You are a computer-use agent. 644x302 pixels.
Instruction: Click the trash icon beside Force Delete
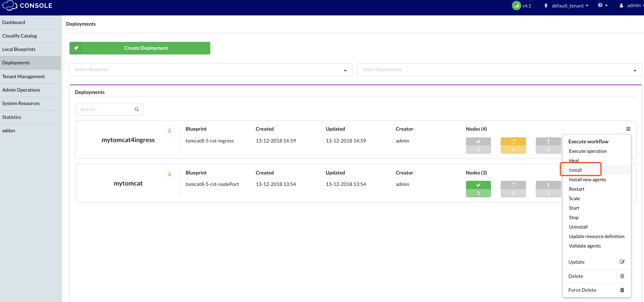[x=622, y=290]
